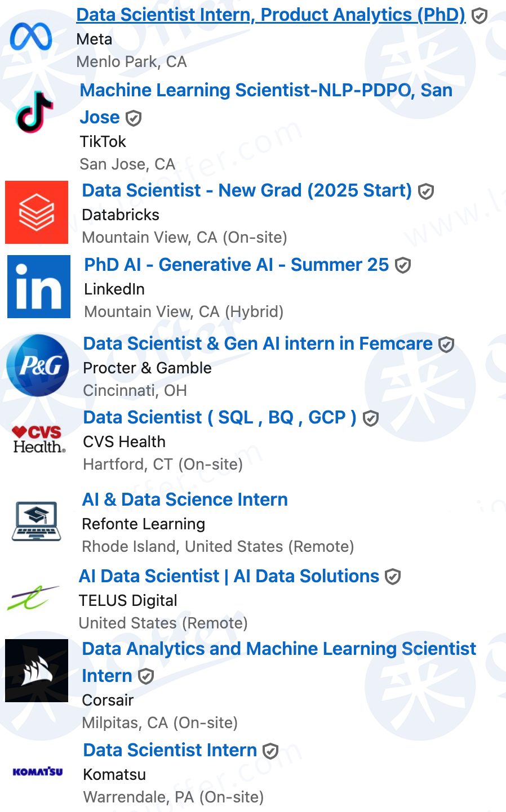This screenshot has height=812, width=506.
Task: Open PhD AI - Generative AI - Summer 25
Action: [x=237, y=265]
